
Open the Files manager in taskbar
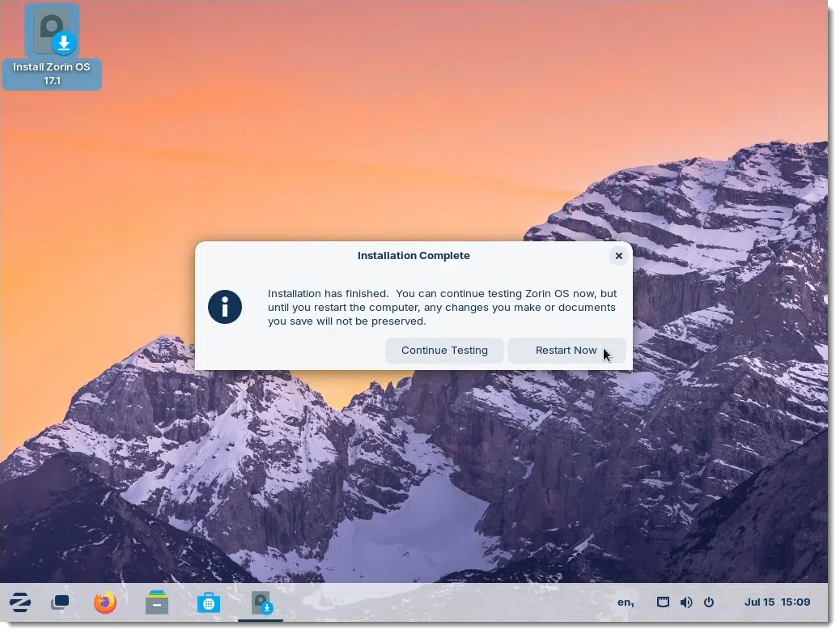[157, 602]
